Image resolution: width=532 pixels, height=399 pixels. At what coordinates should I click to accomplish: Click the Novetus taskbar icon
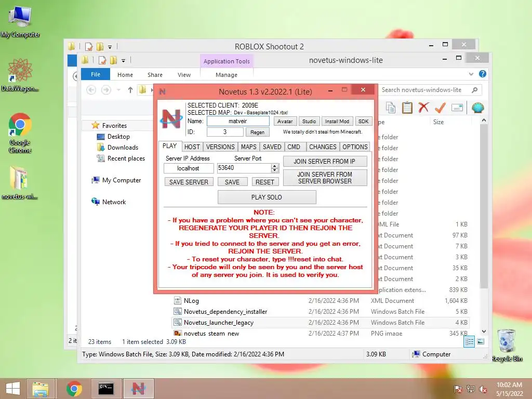[138, 389]
